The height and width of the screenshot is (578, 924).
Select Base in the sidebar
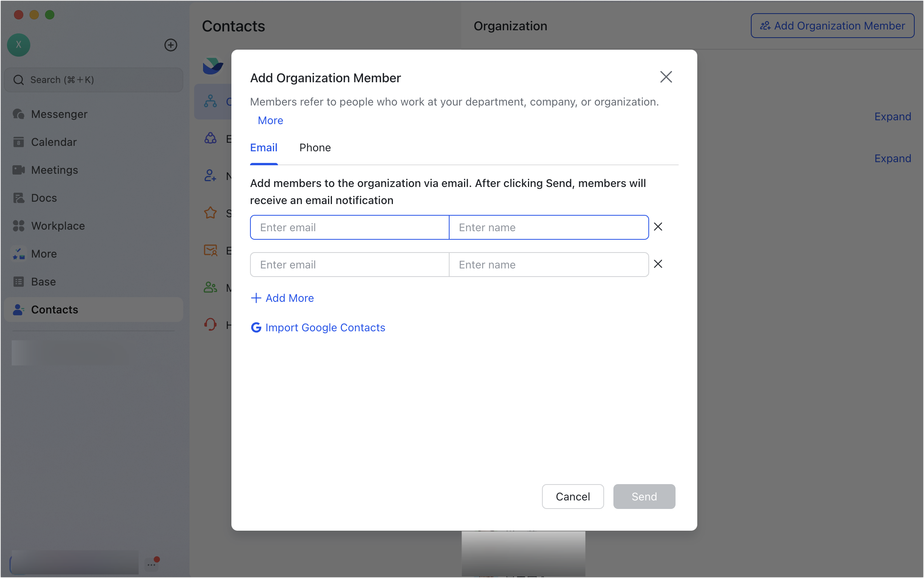(43, 282)
